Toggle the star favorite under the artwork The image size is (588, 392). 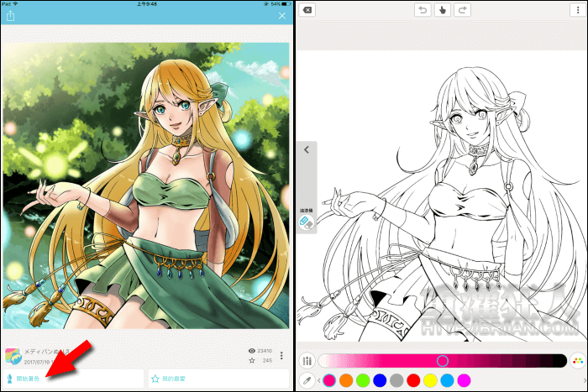coord(253,360)
